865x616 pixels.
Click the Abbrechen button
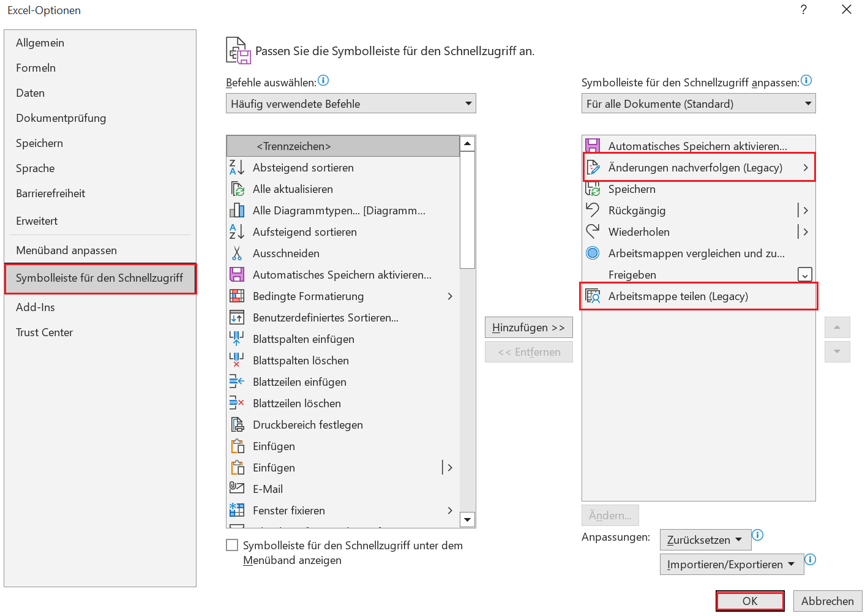click(828, 601)
